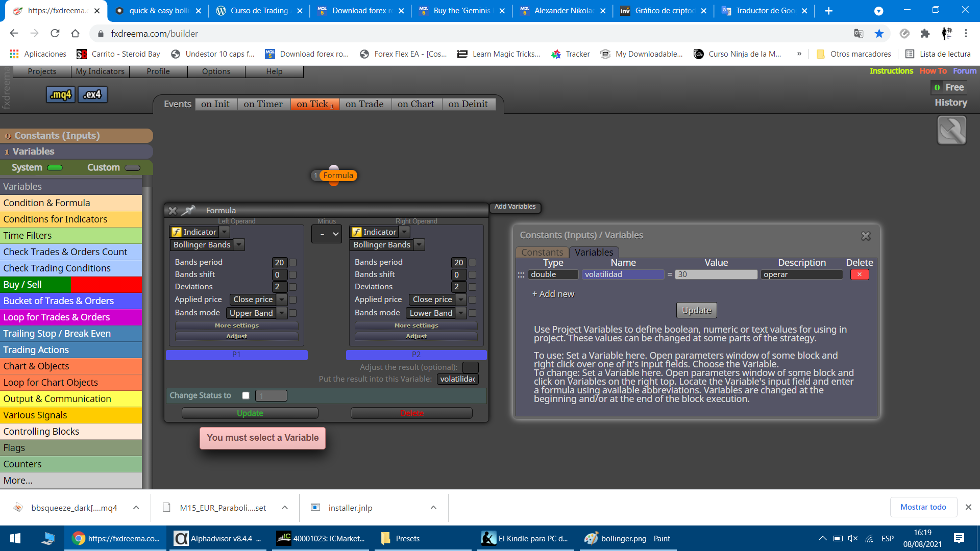Open the Forum link
This screenshot has height=551, width=980.
point(964,71)
